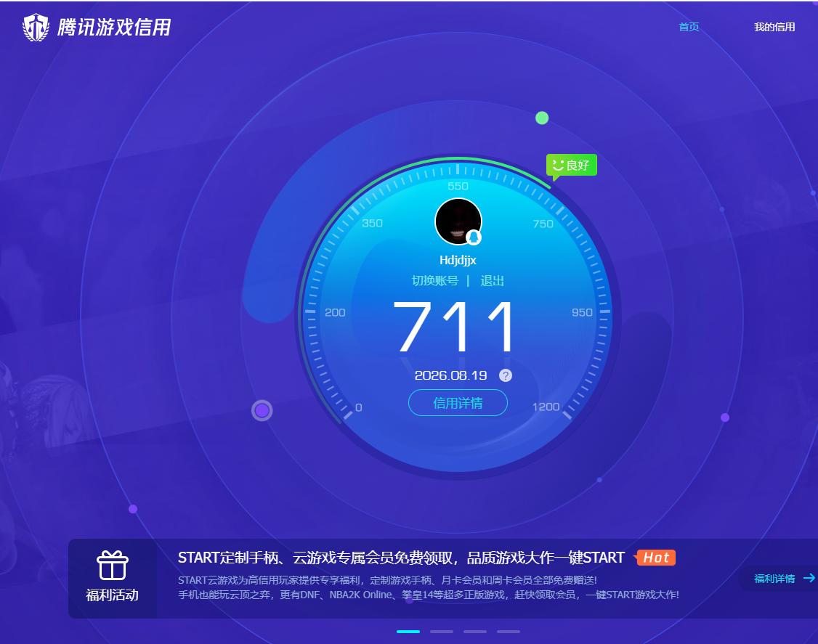The width and height of the screenshot is (818, 644).
Task: Click the gift box 福利活动 icon
Action: point(112,566)
